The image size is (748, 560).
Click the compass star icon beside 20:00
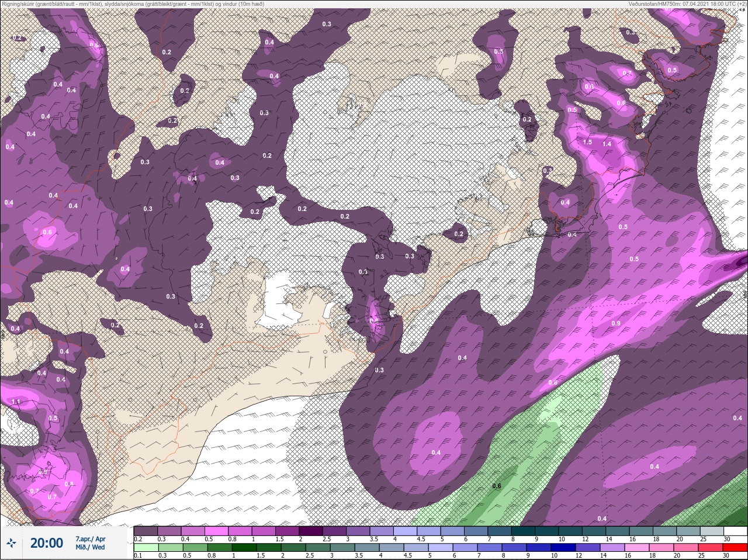(11, 542)
